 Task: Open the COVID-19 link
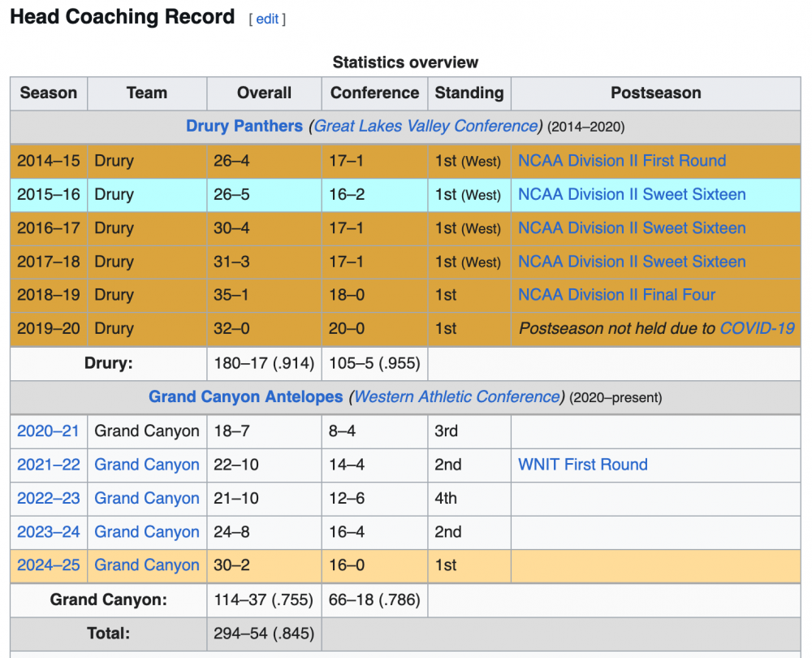click(x=757, y=329)
